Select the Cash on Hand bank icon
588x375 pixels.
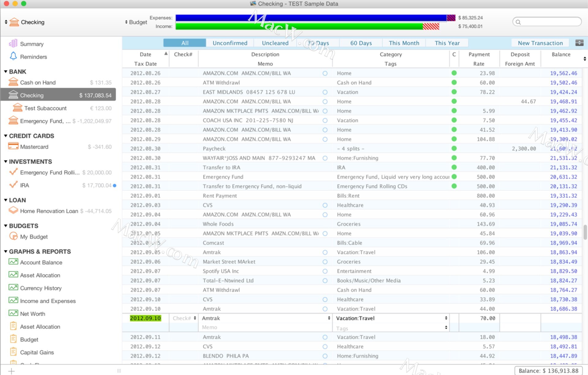(13, 82)
